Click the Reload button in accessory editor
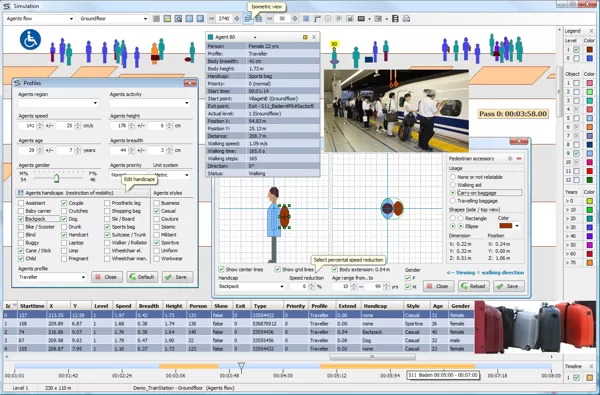600x395 pixels. (x=474, y=286)
